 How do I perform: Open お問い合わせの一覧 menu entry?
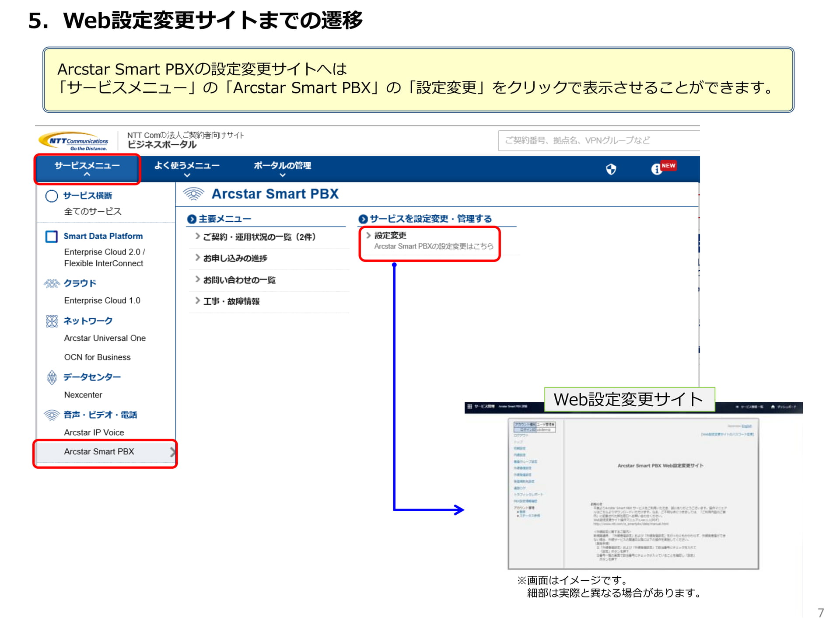[239, 280]
